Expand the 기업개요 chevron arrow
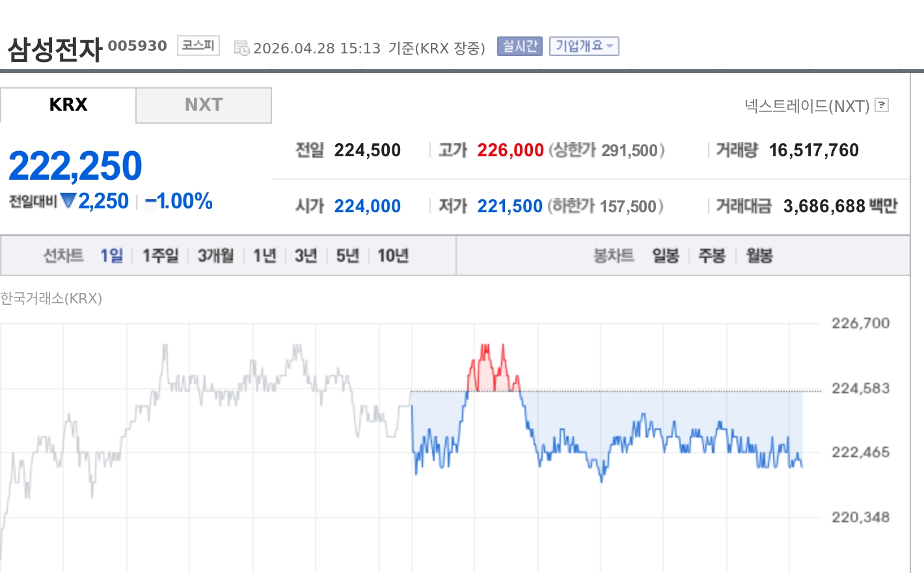Image resolution: width=924 pixels, height=573 pixels. pyautogui.click(x=609, y=47)
